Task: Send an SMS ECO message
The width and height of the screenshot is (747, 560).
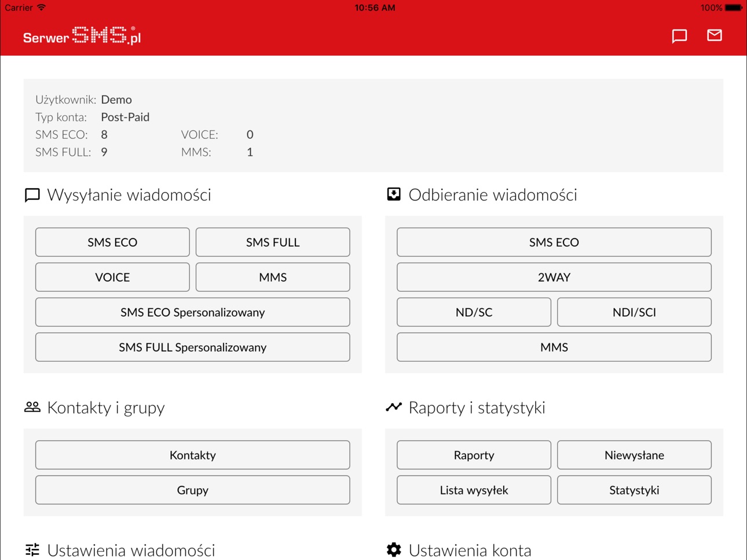Action: pyautogui.click(x=112, y=242)
